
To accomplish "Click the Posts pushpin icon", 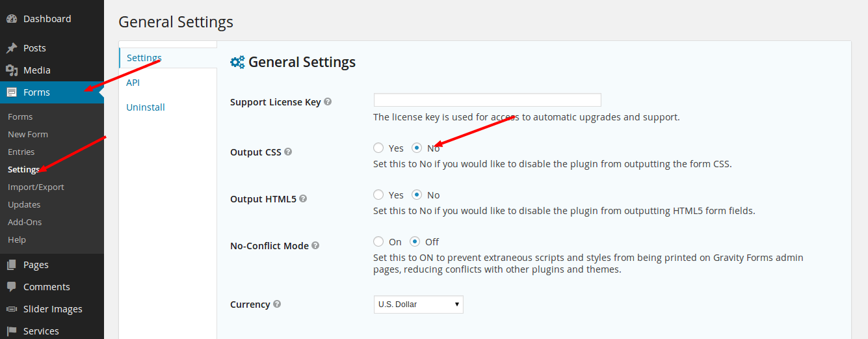I will point(12,48).
